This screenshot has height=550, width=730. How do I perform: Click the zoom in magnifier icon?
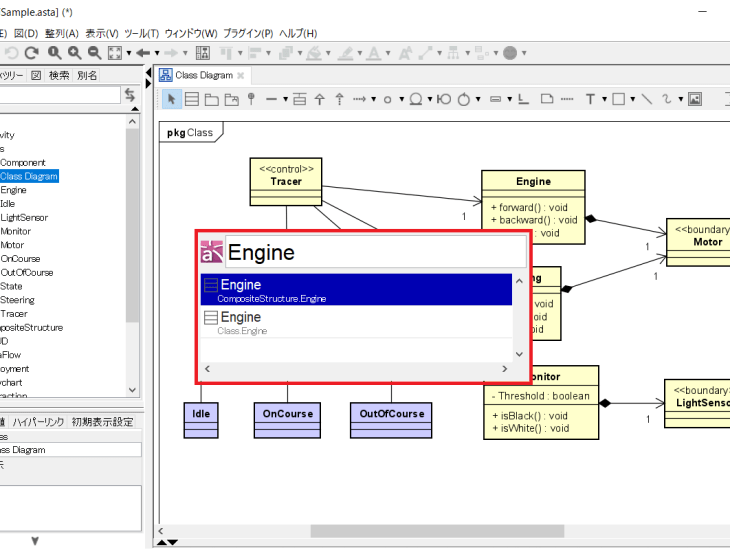(74, 53)
